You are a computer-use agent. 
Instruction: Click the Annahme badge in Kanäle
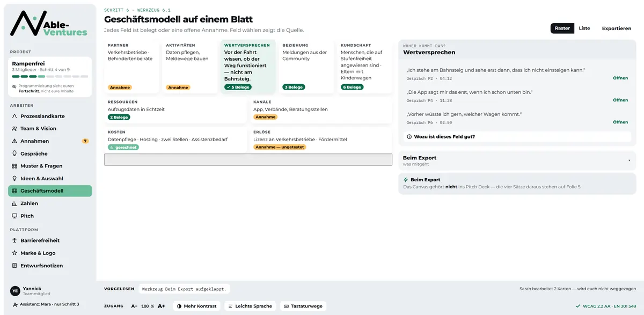click(266, 117)
